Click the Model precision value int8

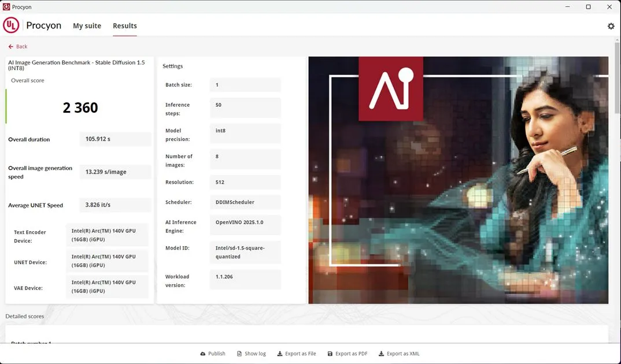[x=245, y=133]
